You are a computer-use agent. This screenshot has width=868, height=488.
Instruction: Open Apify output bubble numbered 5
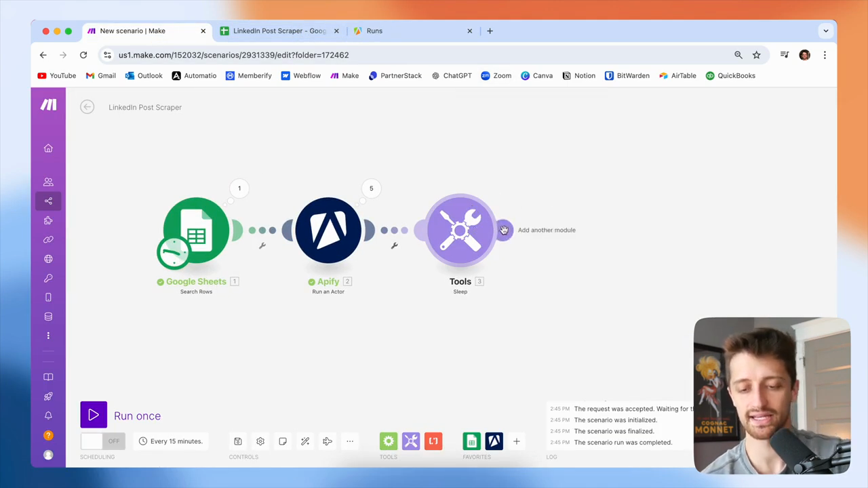pos(371,188)
